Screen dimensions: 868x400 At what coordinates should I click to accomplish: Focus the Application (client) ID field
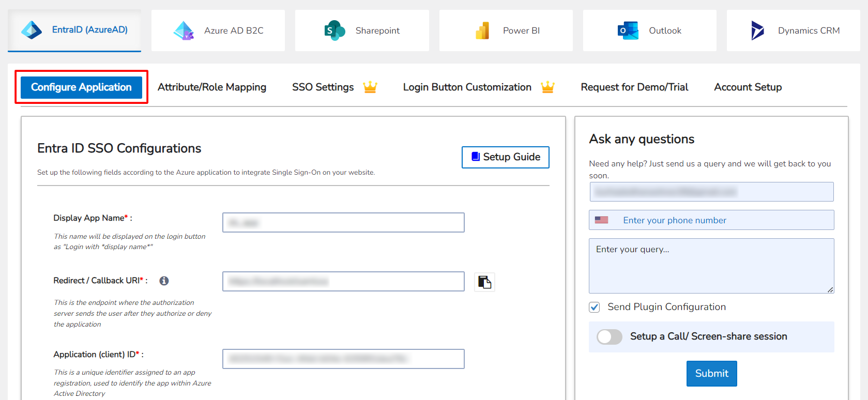pos(343,359)
